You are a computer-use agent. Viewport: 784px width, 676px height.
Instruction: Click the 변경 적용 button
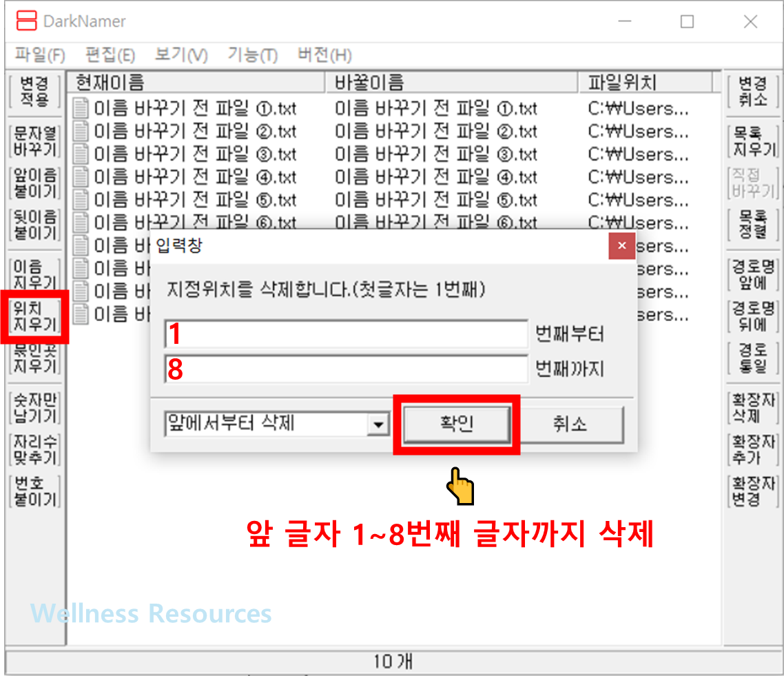tap(34, 92)
